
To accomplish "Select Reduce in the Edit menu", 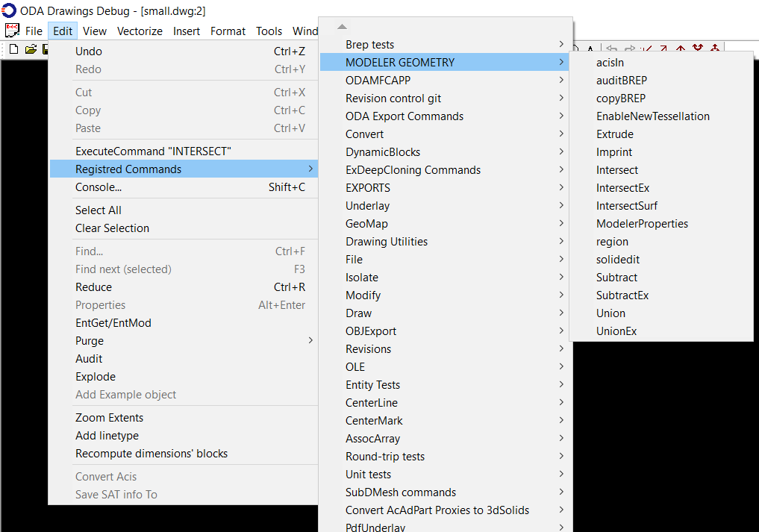I will tap(184, 287).
